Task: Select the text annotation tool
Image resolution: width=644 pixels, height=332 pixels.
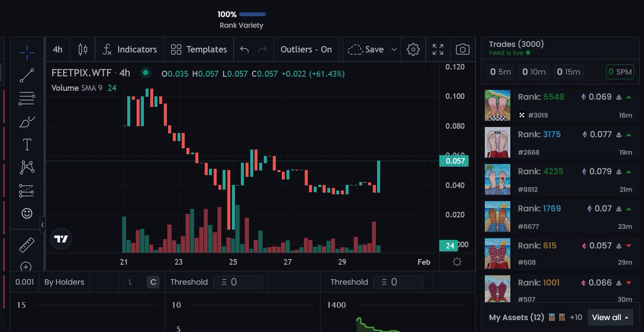Action: (x=27, y=145)
